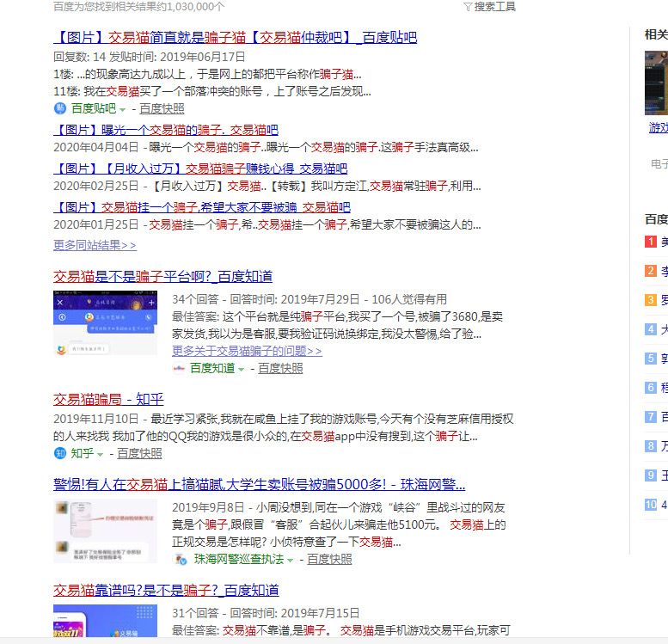Click text 回复数: 14 发贴时间: 2019年06月17日
Image resolution: width=668 pixels, height=644 pixels.
(x=150, y=57)
